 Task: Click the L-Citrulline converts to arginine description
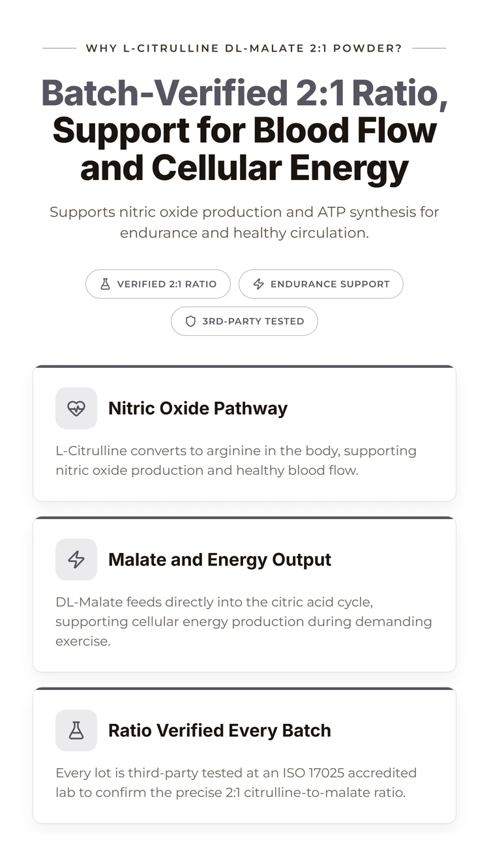coord(236,460)
